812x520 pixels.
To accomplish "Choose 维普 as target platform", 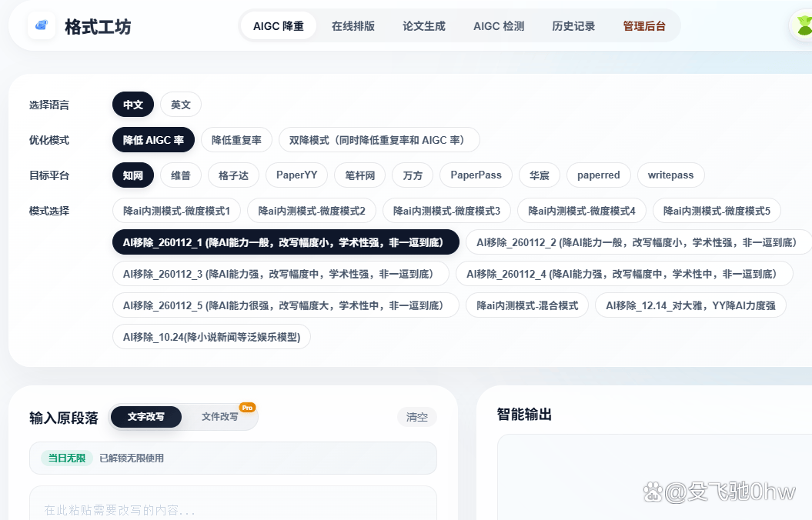I will [x=180, y=175].
